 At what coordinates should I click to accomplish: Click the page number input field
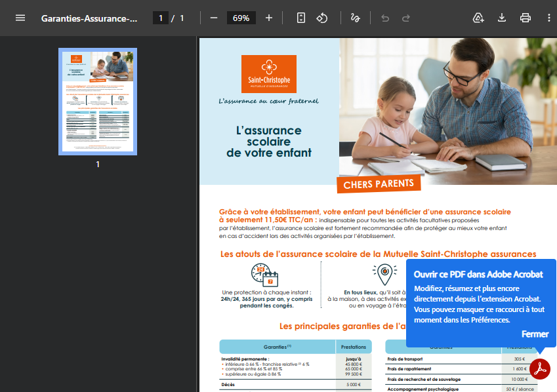click(161, 18)
